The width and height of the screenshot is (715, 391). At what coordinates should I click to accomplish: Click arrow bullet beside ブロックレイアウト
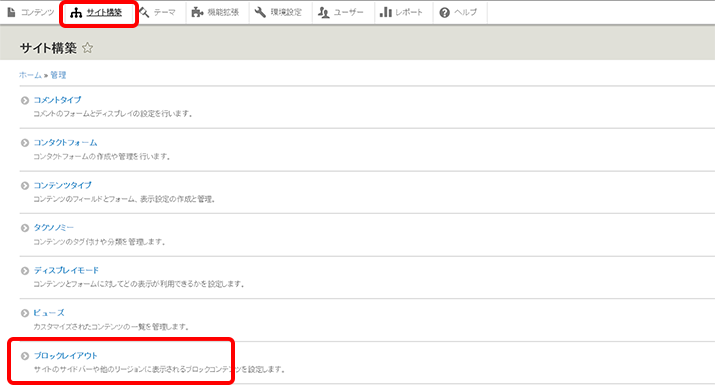click(x=25, y=356)
